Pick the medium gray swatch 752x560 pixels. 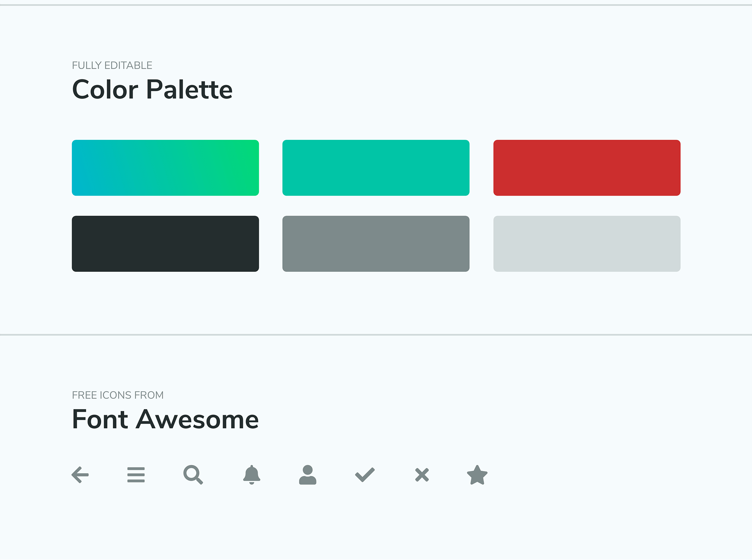pos(376,244)
